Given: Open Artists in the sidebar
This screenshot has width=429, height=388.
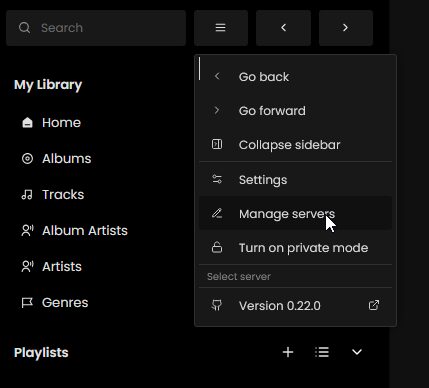Looking at the screenshot, I should pos(52,267).
